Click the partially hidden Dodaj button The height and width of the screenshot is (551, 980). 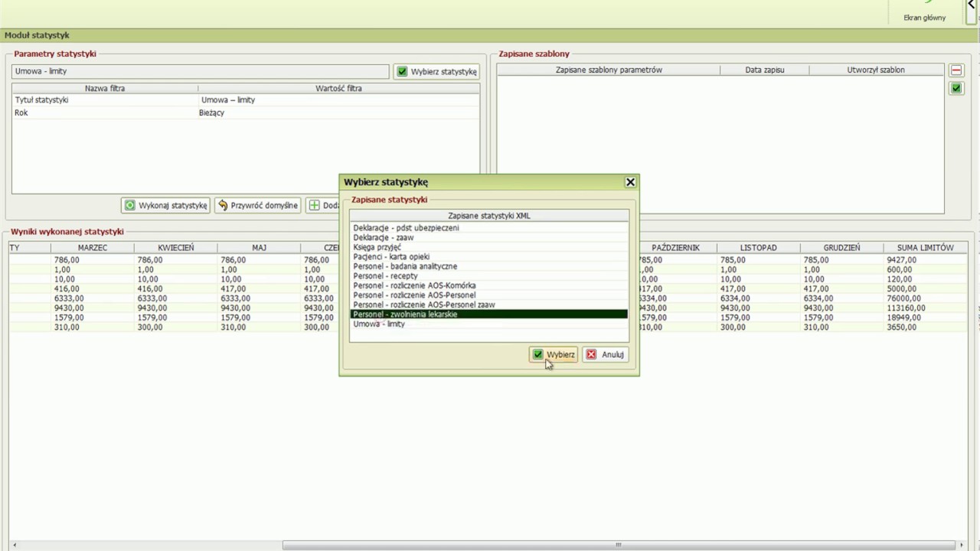pos(322,205)
